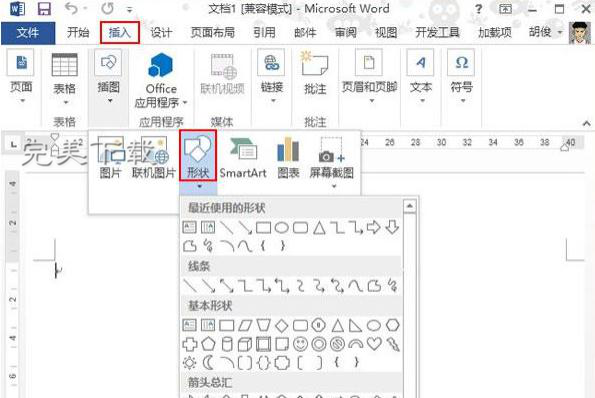Select curve shape in 线条 section
This screenshot has width=595, height=398.
[356, 286]
